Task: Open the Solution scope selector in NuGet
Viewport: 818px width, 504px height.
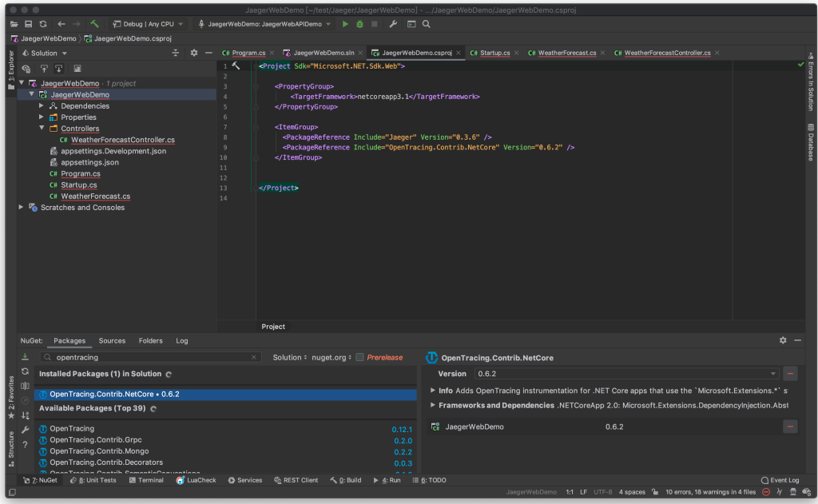Action: pyautogui.click(x=289, y=357)
